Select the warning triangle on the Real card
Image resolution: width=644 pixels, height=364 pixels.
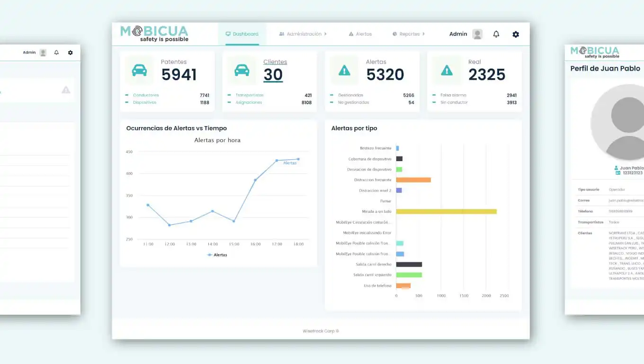pyautogui.click(x=447, y=71)
